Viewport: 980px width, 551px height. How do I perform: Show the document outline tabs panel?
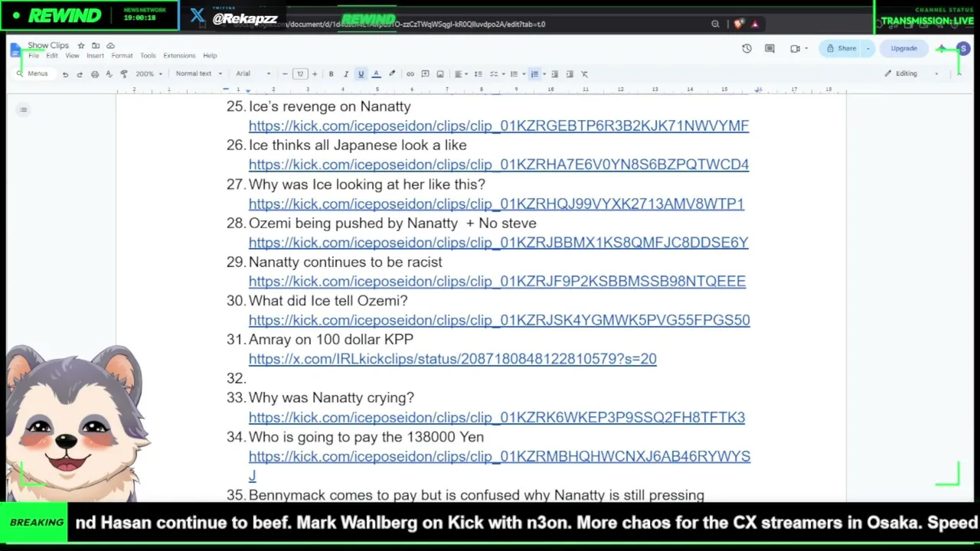[24, 110]
